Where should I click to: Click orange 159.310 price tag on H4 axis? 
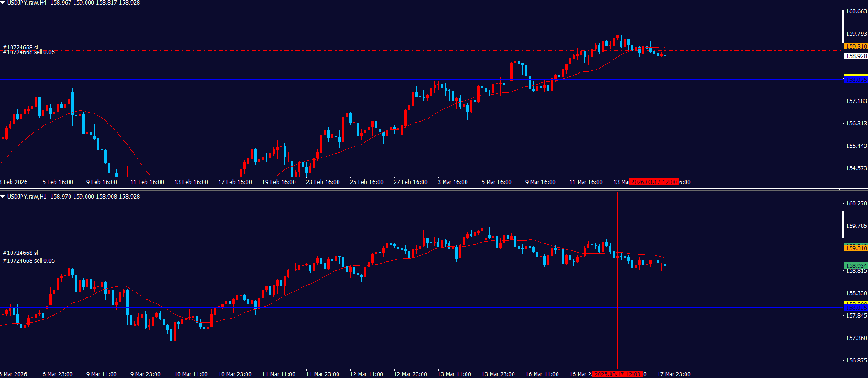coord(855,47)
